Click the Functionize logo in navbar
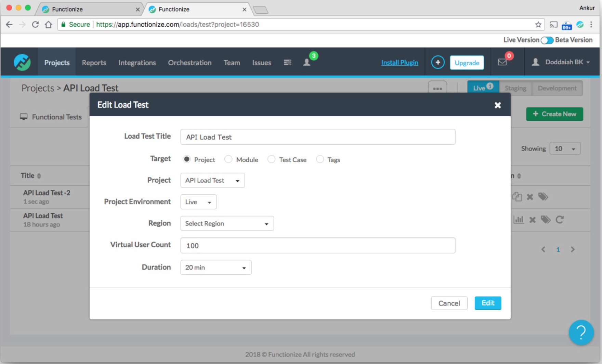Screen dimensions: 602x364 click(x=22, y=62)
